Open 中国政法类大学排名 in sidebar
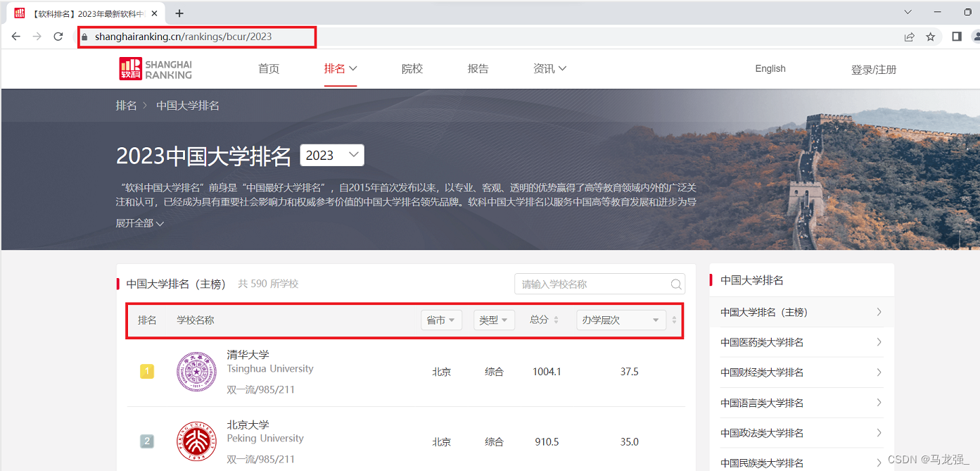 (x=801, y=433)
